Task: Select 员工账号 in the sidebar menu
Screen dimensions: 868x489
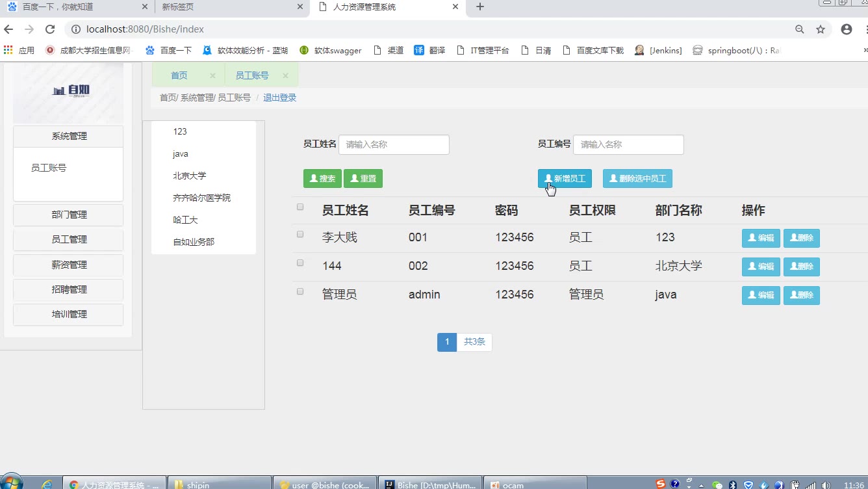Action: pos(49,168)
